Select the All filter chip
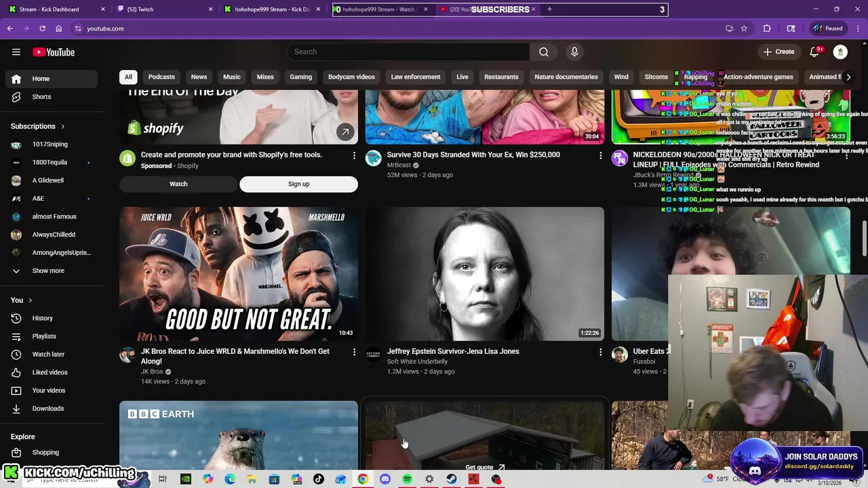868x488 pixels. coord(128,77)
